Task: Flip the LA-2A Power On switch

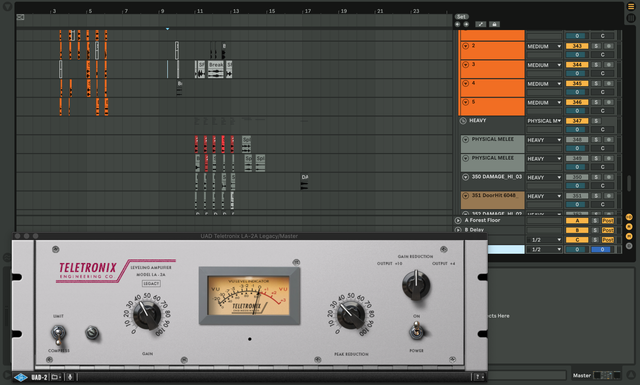Action: 416,331
